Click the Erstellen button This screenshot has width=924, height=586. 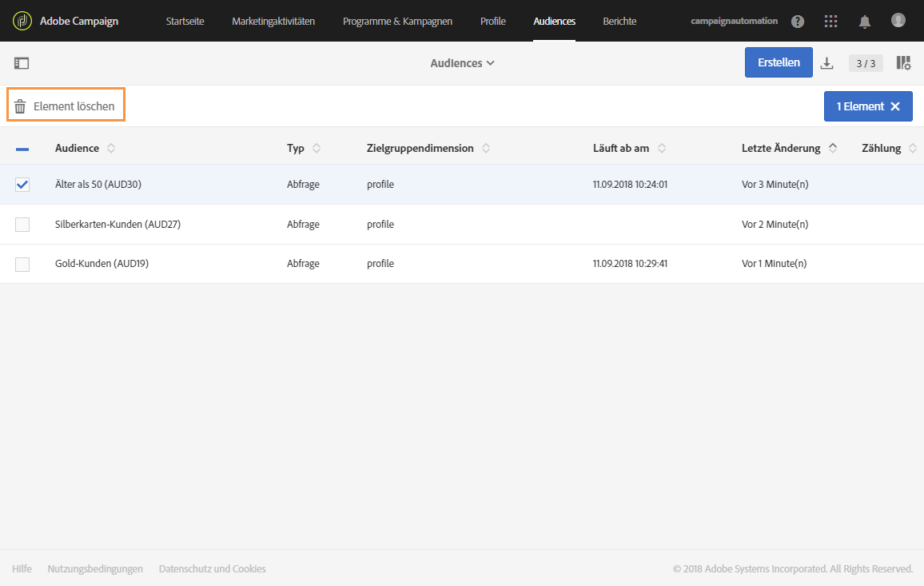pos(779,62)
